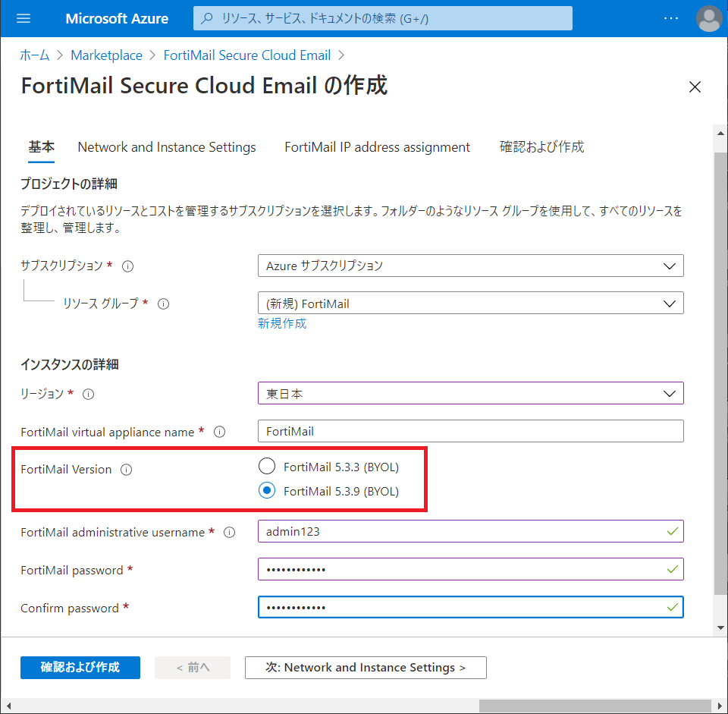Select FortiMail 5.3.9 (BYOL) radio option
Screen dimensions: 728x714
(x=267, y=491)
